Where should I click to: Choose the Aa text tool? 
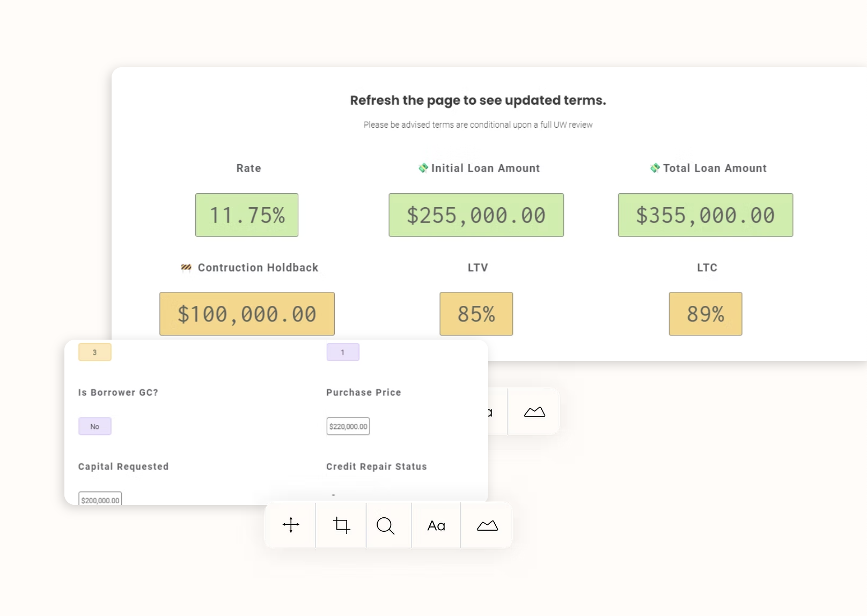tap(436, 526)
